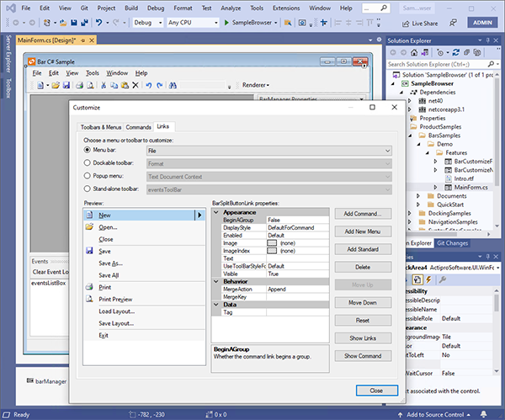The width and height of the screenshot is (505, 420).
Task: Click the binoculars Find icon in Bar Sample toolbar
Action: pyautogui.click(x=173, y=85)
